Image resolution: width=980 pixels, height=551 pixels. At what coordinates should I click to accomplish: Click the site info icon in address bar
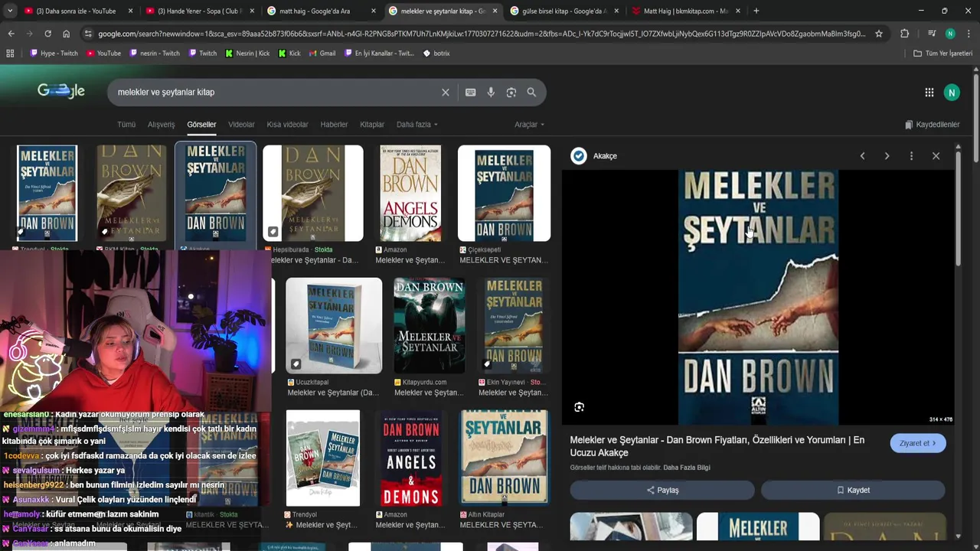88,34
